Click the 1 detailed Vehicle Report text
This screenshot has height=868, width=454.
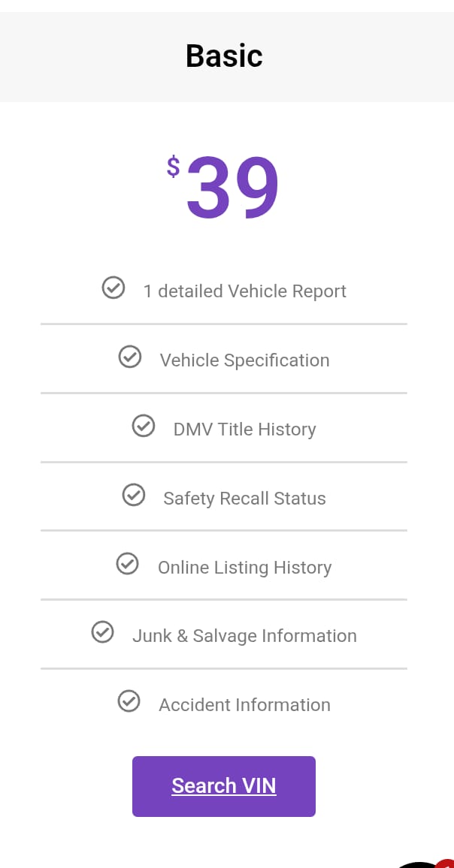point(244,291)
